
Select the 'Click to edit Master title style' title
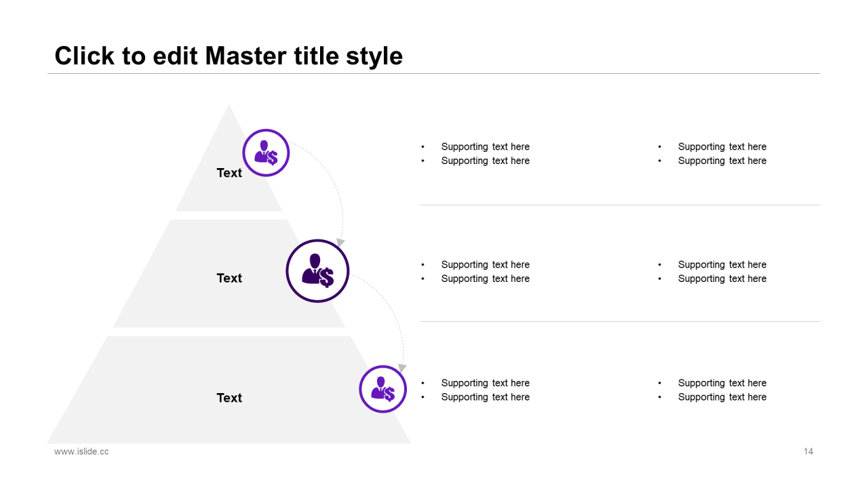[229, 56]
